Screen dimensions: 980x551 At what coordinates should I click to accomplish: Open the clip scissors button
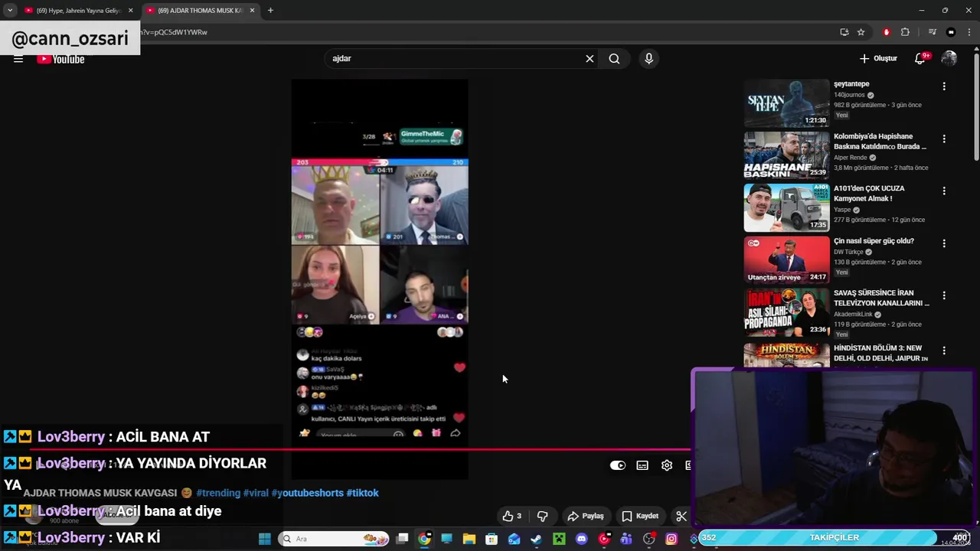681,516
